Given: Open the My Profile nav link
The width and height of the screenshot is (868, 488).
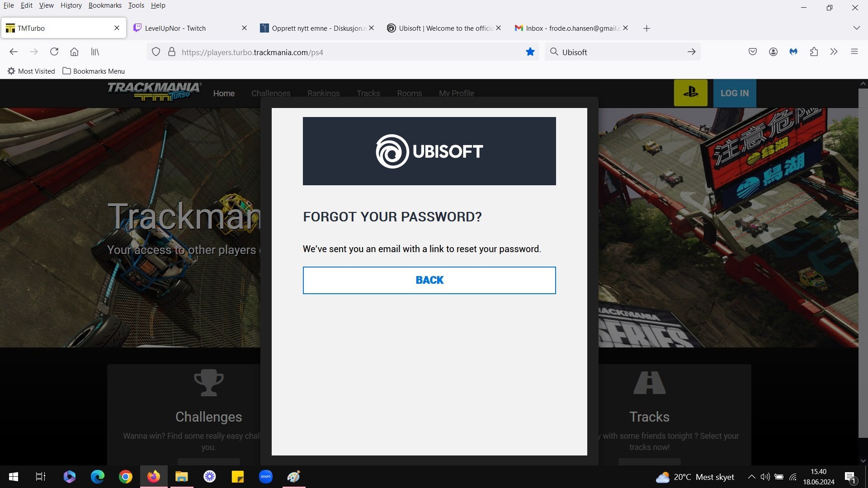Looking at the screenshot, I should [456, 93].
